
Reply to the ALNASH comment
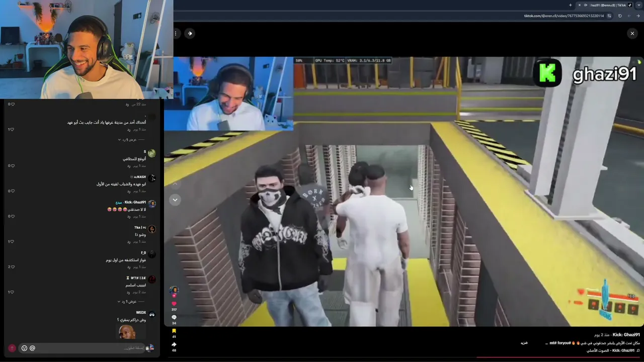pyautogui.click(x=129, y=191)
